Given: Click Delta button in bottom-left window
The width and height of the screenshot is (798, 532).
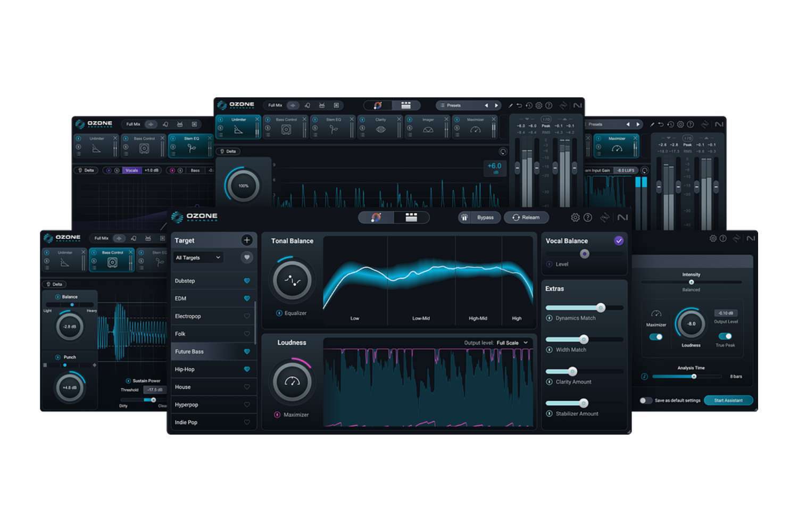Looking at the screenshot, I should tap(54, 284).
